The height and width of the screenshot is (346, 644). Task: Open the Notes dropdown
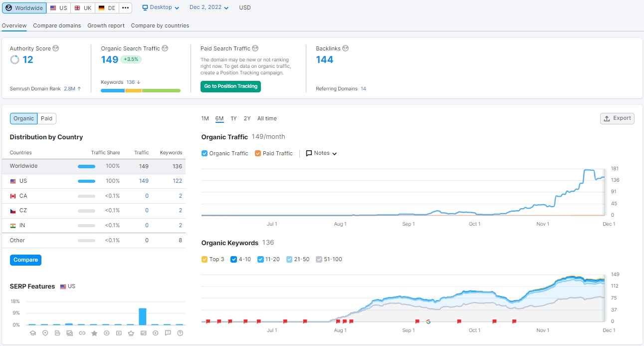pos(321,153)
